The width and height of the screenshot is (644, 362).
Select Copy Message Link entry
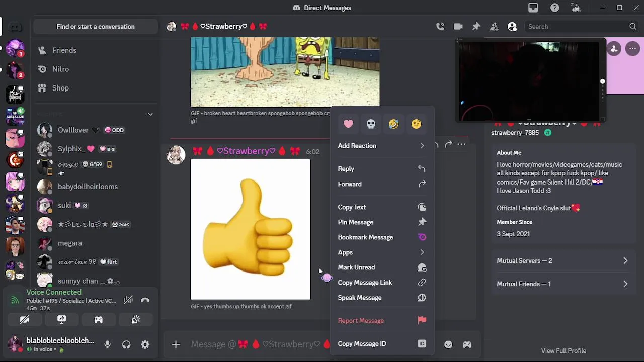[382, 283]
